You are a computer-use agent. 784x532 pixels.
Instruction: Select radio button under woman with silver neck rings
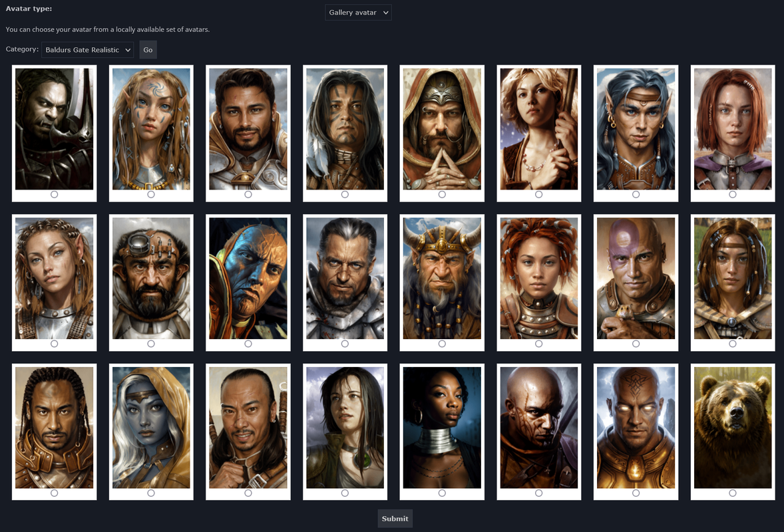point(442,493)
